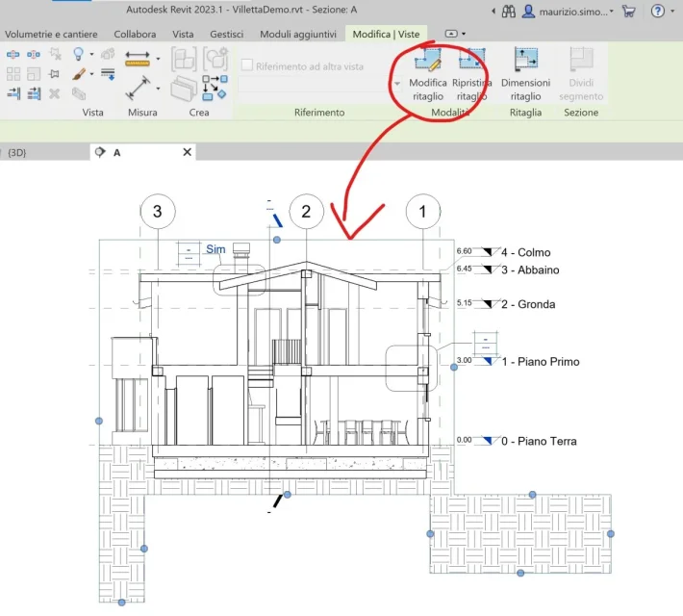Click the Help question mark icon
683x616 pixels.
coord(657,11)
